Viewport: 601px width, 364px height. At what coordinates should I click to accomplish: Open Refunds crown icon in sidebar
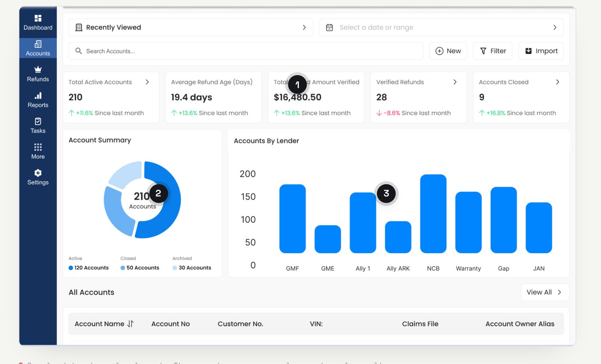point(38,70)
